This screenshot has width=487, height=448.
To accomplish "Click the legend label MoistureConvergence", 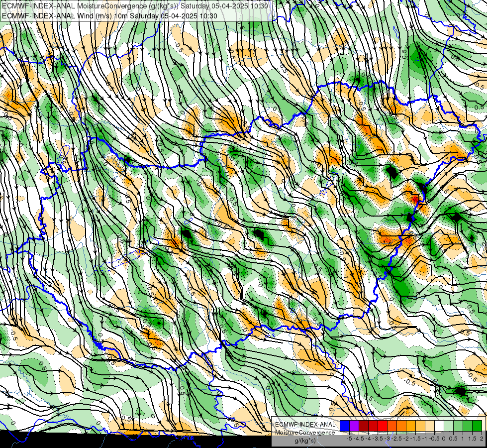I will click(305, 433).
